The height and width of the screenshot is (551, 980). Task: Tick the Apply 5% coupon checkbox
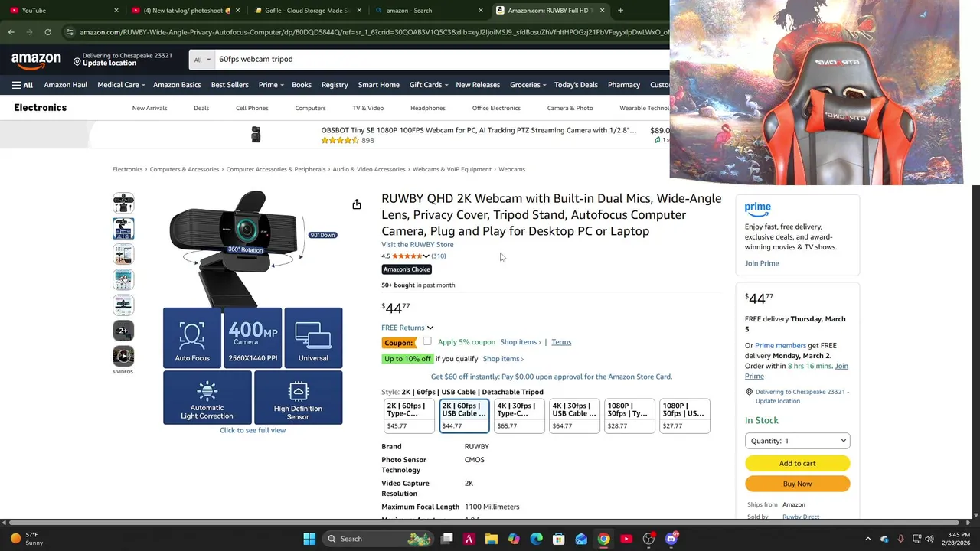pos(427,341)
